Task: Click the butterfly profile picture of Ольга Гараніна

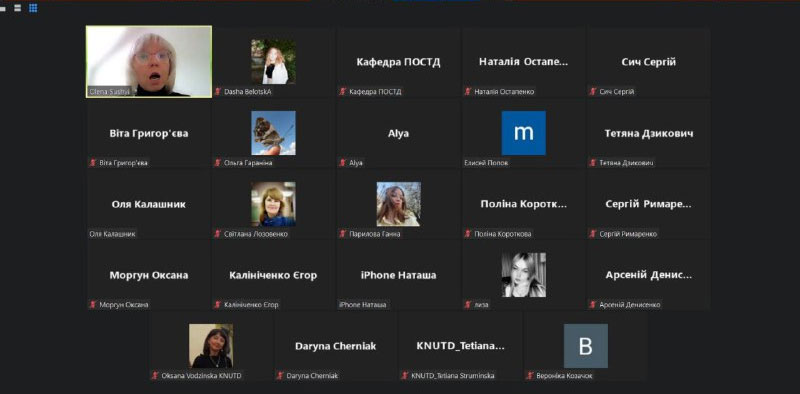Action: pyautogui.click(x=273, y=133)
